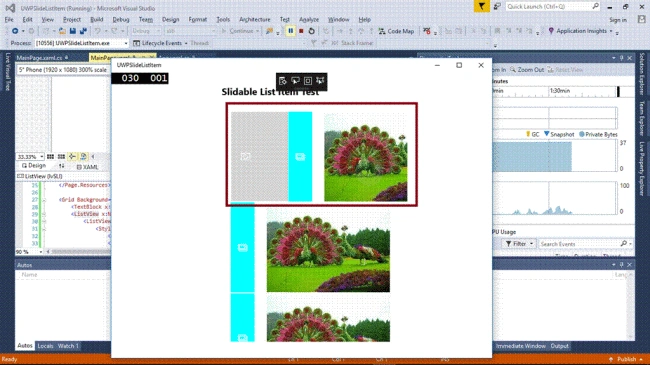Click the Continue button
The height and width of the screenshot is (365, 650).
241,31
